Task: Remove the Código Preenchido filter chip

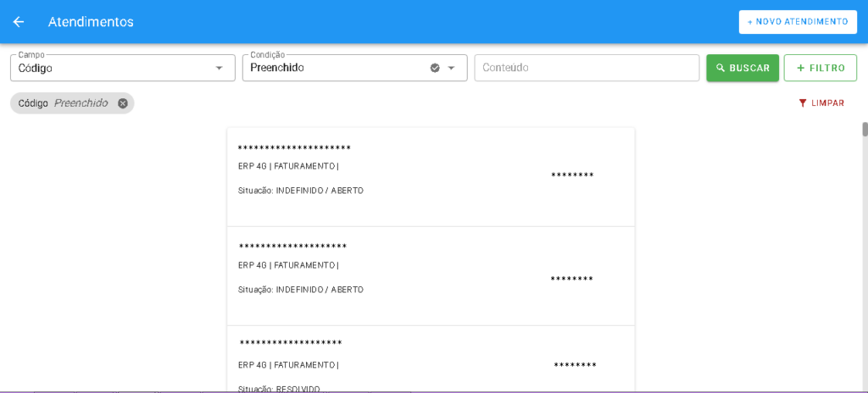Action: pyautogui.click(x=123, y=103)
